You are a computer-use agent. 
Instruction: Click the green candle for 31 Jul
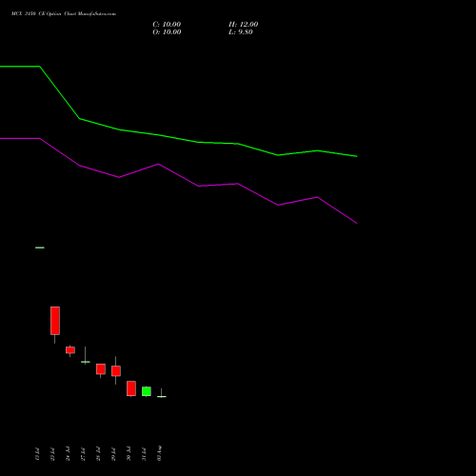click(147, 391)
